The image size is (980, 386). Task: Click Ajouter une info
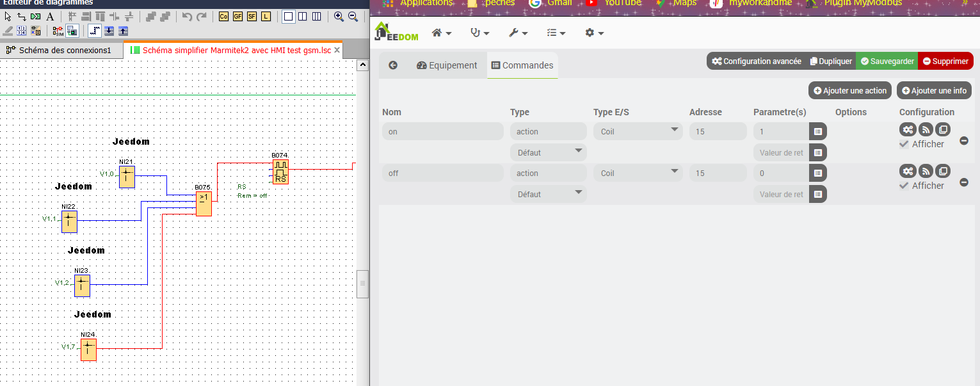pos(934,90)
